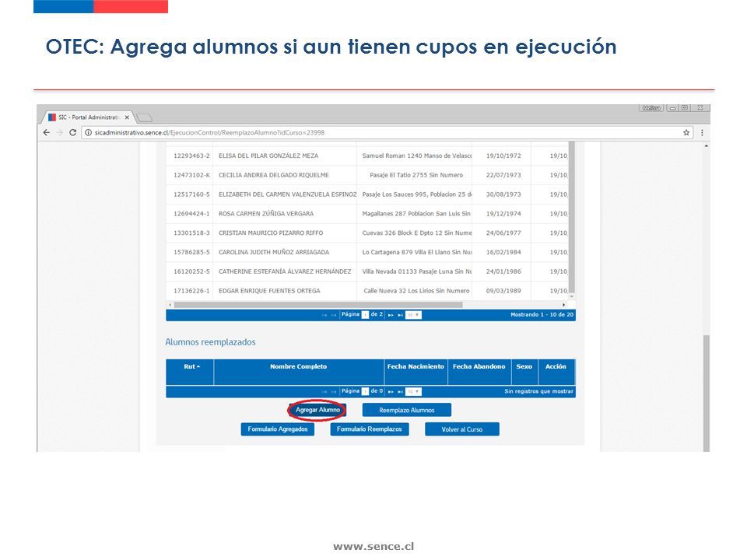Go to next page in Alumnos reemplazados pager
747x560 pixels.
(x=391, y=391)
